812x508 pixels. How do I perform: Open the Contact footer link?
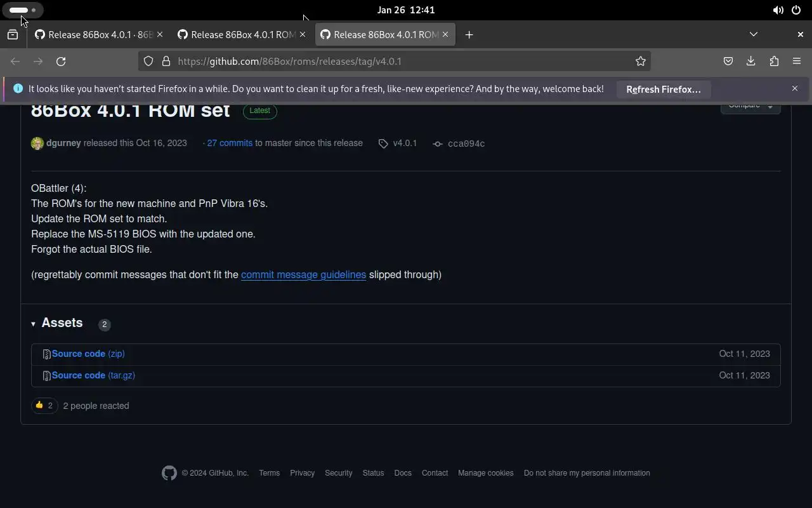(435, 473)
